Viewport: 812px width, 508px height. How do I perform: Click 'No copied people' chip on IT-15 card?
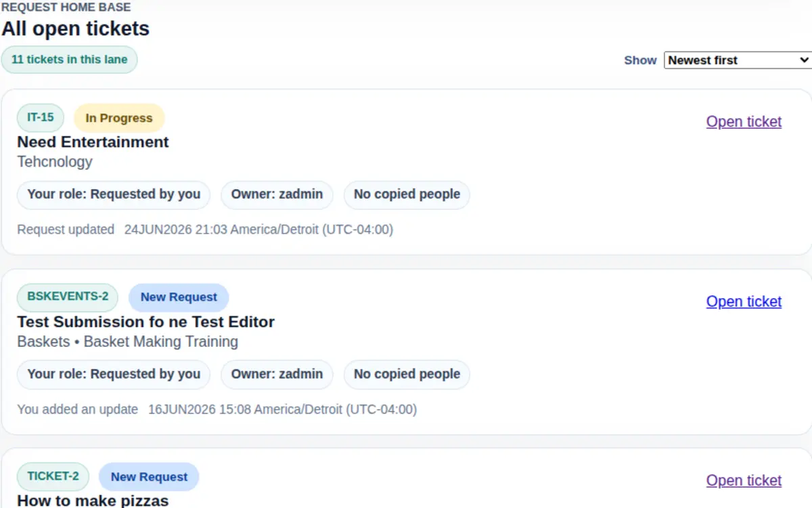(407, 194)
